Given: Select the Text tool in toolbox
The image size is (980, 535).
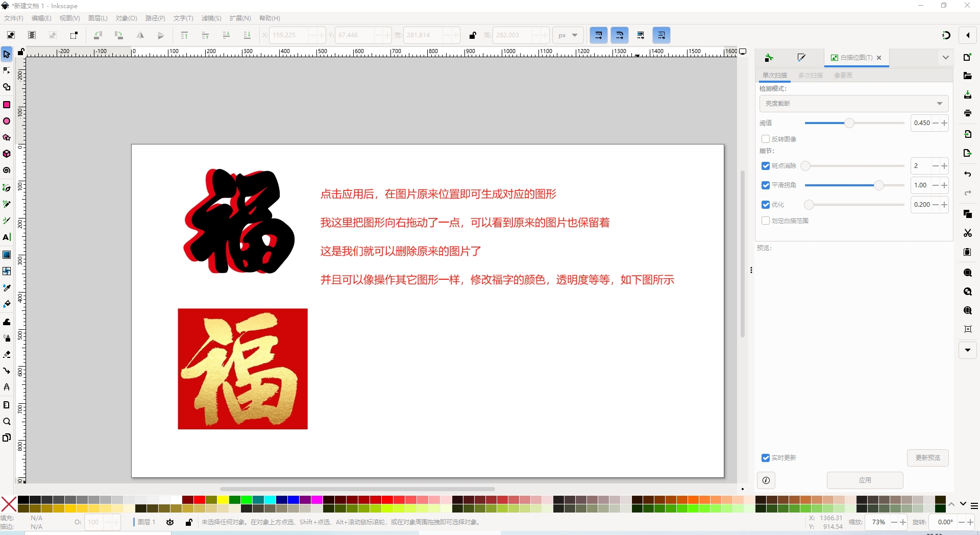Looking at the screenshot, I should pos(7,237).
